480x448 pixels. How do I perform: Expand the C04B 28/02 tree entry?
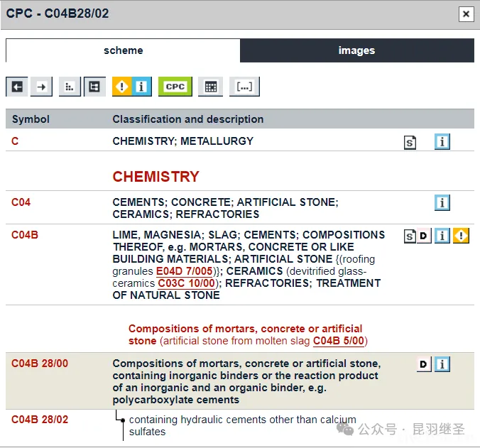pos(123,420)
